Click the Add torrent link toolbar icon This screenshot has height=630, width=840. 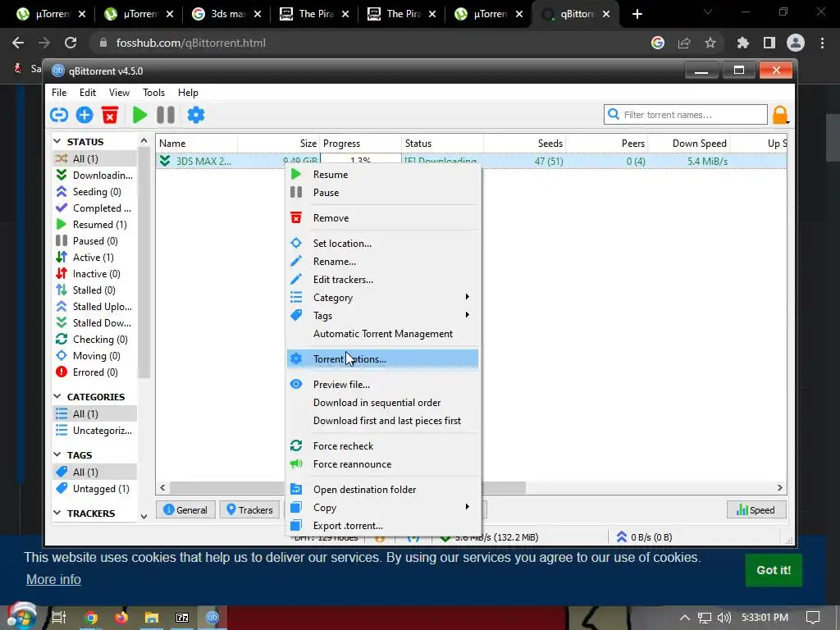pyautogui.click(x=59, y=115)
